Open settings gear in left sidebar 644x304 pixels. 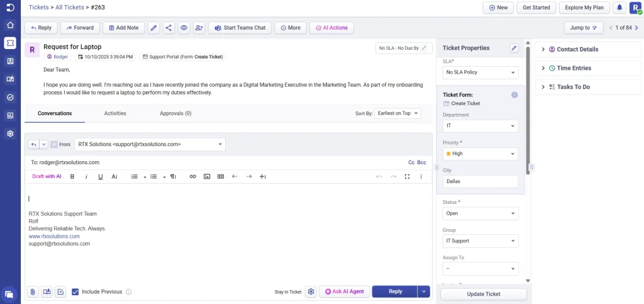click(x=10, y=133)
